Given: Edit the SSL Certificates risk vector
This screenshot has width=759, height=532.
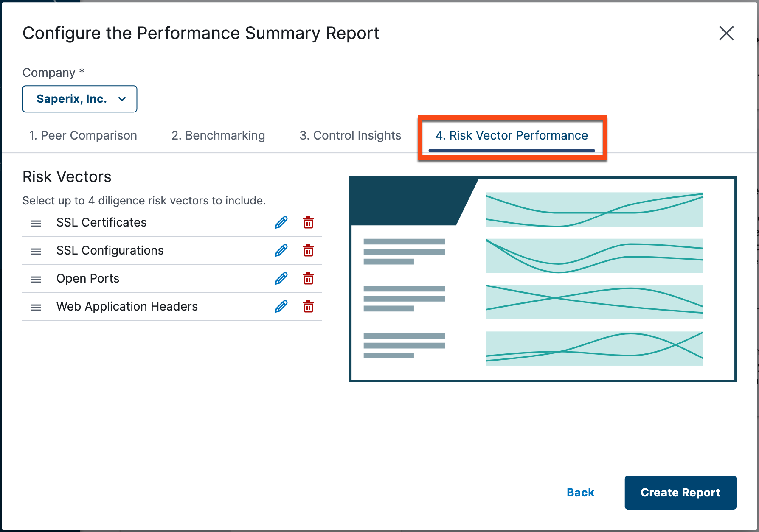Looking at the screenshot, I should click(x=281, y=222).
